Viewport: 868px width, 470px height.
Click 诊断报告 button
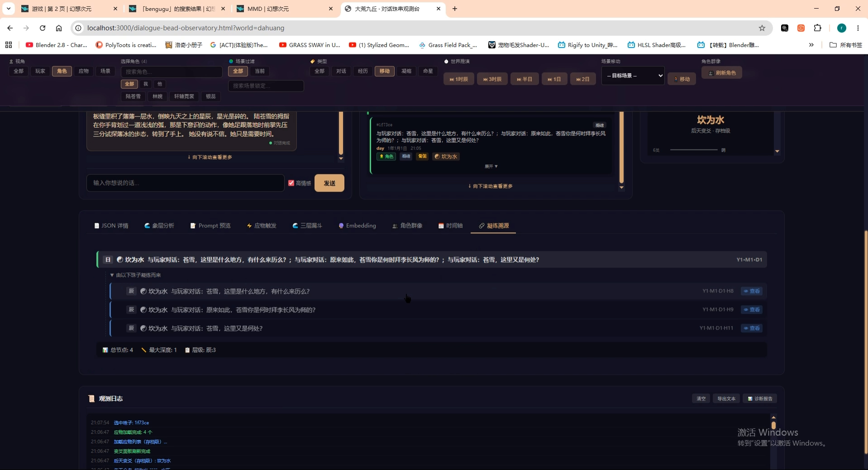pos(760,398)
